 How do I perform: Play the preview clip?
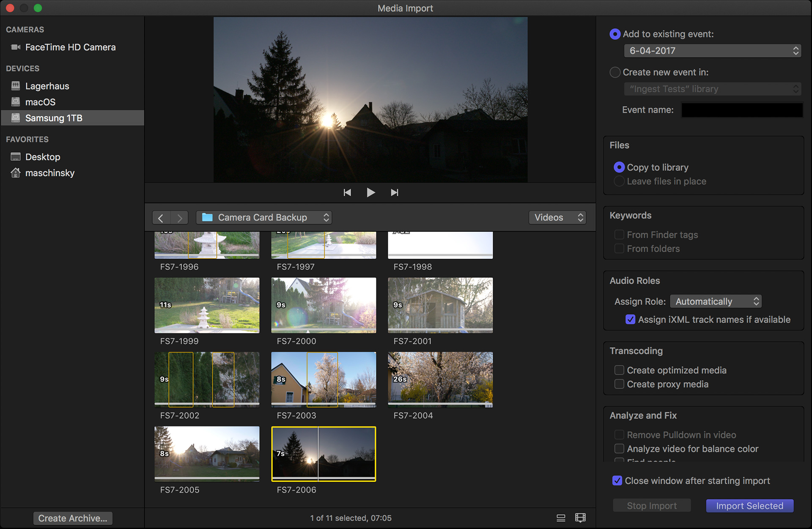pos(371,192)
